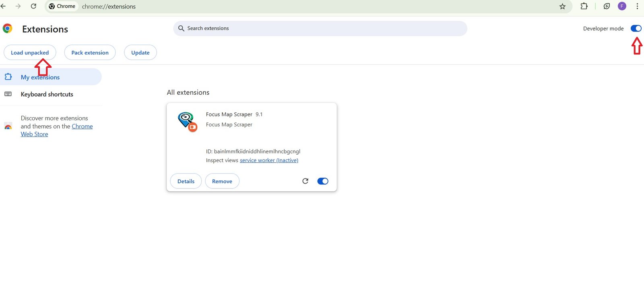Screen dimensions: 644x298
Task: Disable the Focus Map Scraper extension toggle
Action: pyautogui.click(x=323, y=181)
